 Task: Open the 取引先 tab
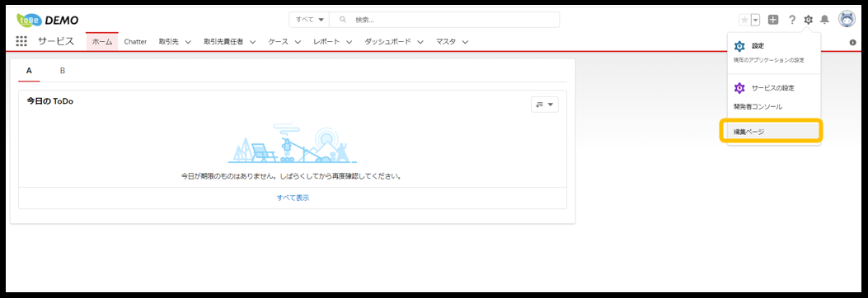pyautogui.click(x=168, y=41)
